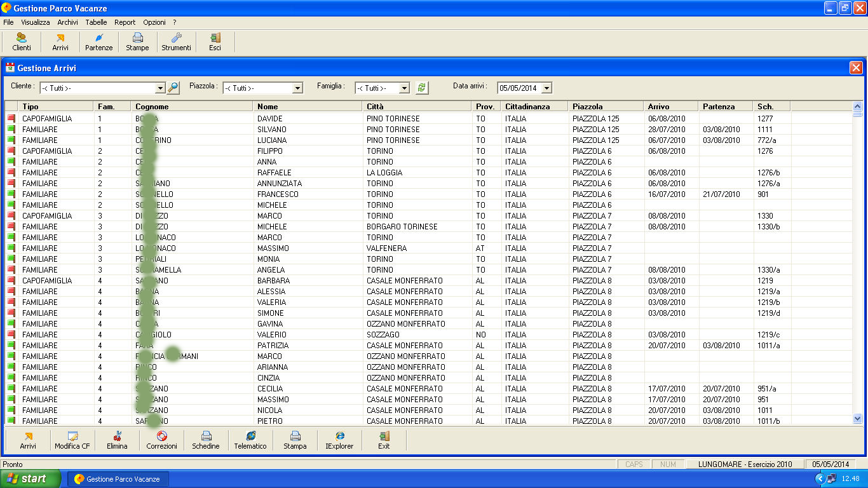Image resolution: width=868 pixels, height=488 pixels.
Task: Click the scheda value 1219/c
Action: click(x=769, y=334)
